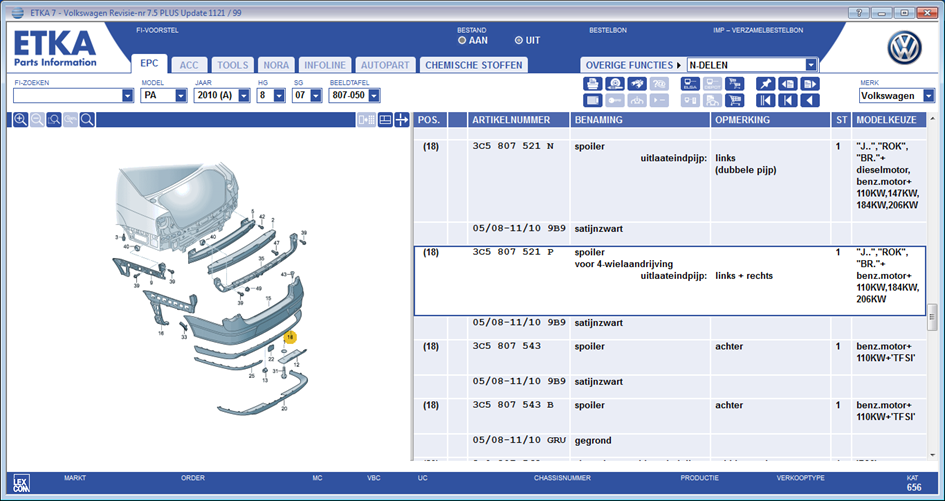Click the ETKA Parts Information logo

pos(55,48)
